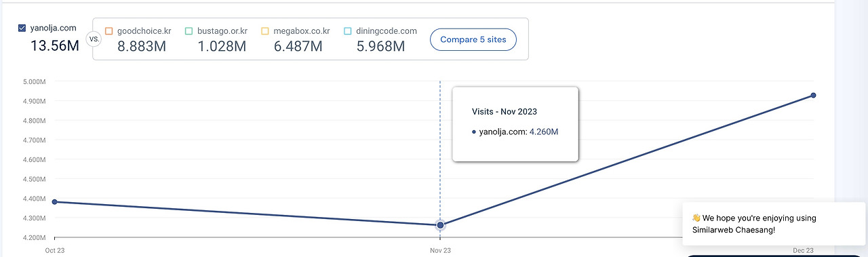Click the diningcode.com site label
The width and height of the screenshot is (868, 257).
(x=387, y=31)
